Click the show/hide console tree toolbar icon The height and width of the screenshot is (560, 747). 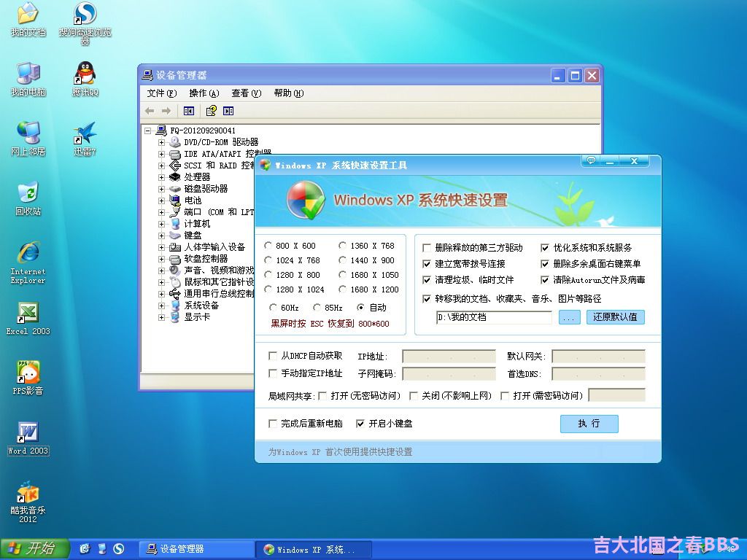(x=189, y=111)
